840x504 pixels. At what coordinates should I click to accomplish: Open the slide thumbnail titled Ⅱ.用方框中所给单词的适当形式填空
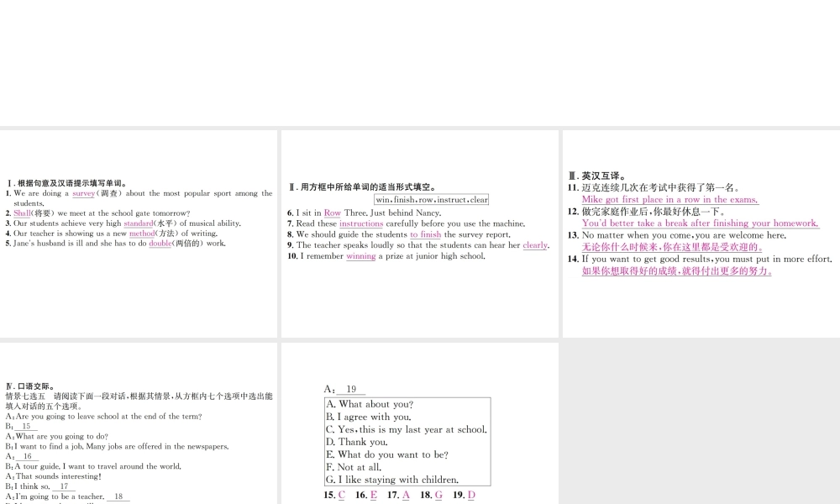(x=419, y=234)
